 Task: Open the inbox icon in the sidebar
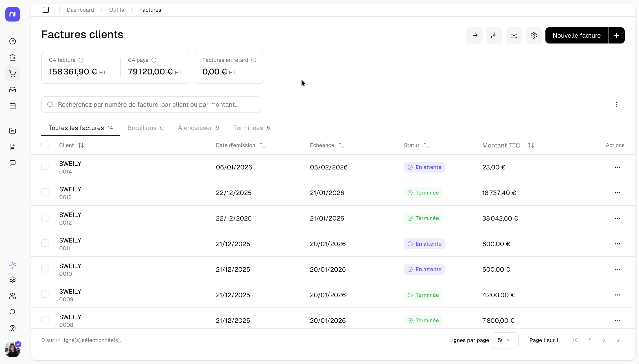click(12, 89)
